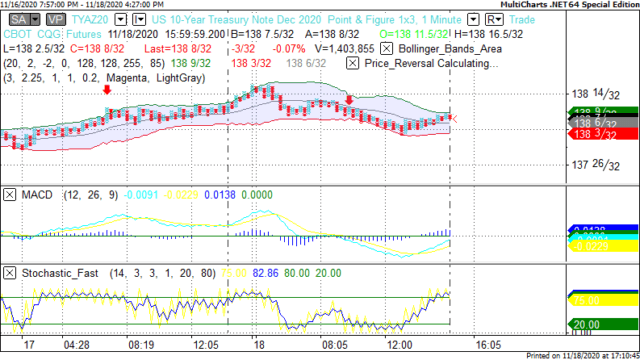Click the 138 14/32 price axis value

coord(596,94)
